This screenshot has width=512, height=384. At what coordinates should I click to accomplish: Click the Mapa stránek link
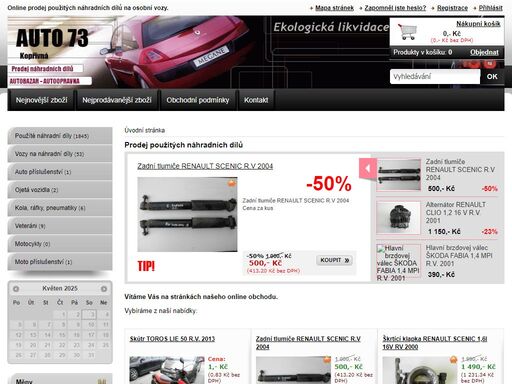pyautogui.click(x=334, y=8)
